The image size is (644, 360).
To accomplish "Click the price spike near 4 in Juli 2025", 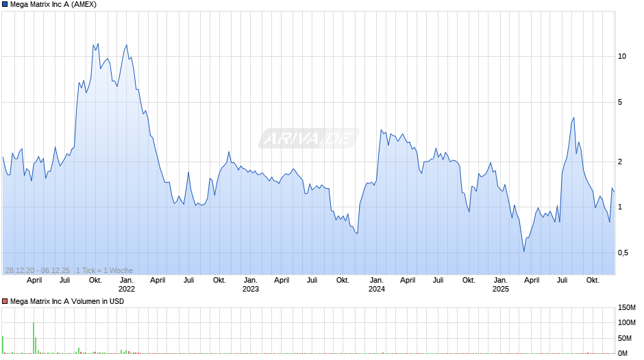I will pos(573,118).
